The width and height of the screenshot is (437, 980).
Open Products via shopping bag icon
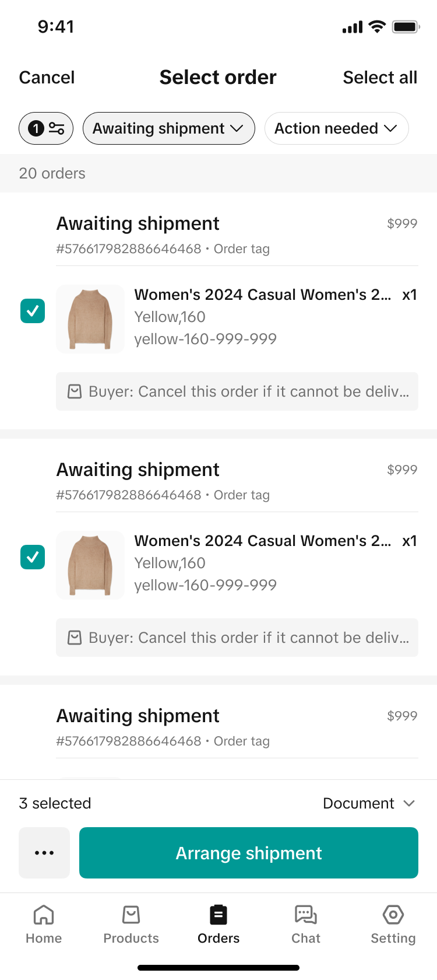click(x=131, y=915)
